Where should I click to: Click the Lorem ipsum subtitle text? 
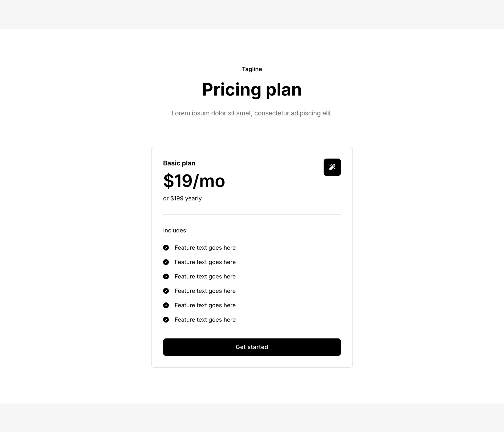pyautogui.click(x=252, y=113)
